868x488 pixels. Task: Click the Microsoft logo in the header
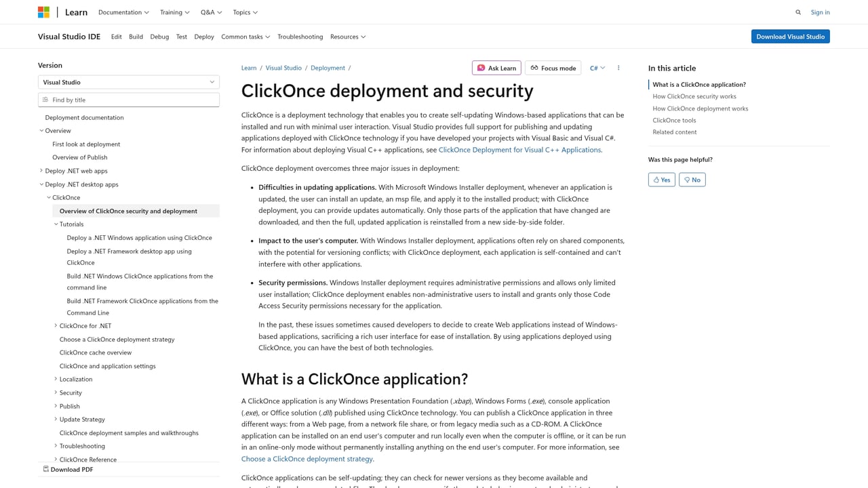tap(43, 12)
